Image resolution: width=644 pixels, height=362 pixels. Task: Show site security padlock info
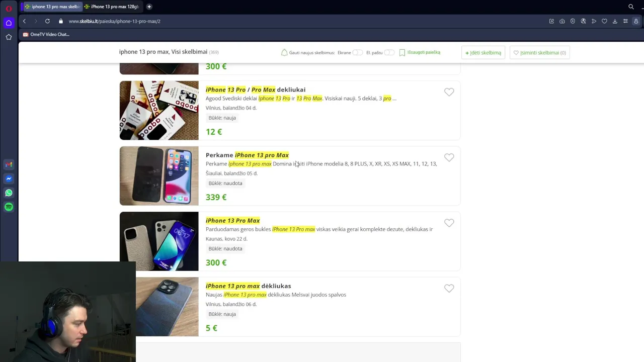point(61,21)
